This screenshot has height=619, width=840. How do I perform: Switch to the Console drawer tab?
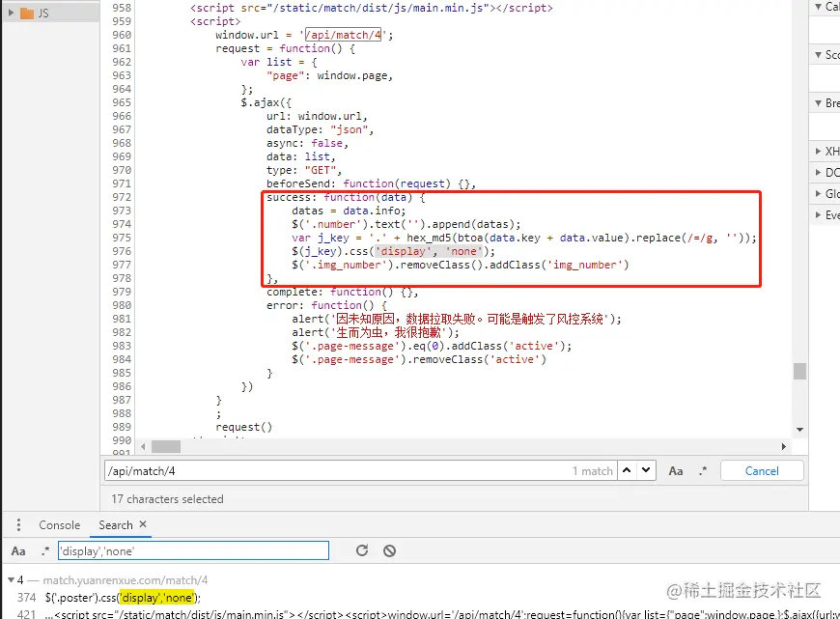60,525
